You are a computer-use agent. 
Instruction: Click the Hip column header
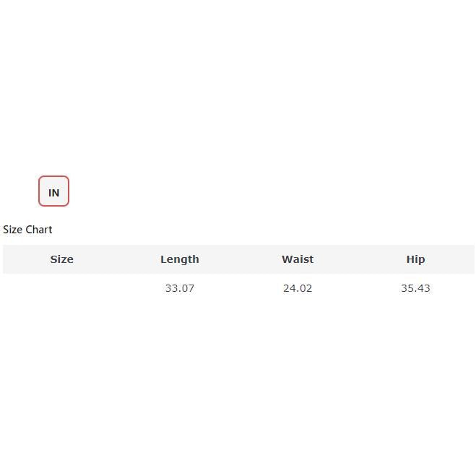[x=415, y=259]
